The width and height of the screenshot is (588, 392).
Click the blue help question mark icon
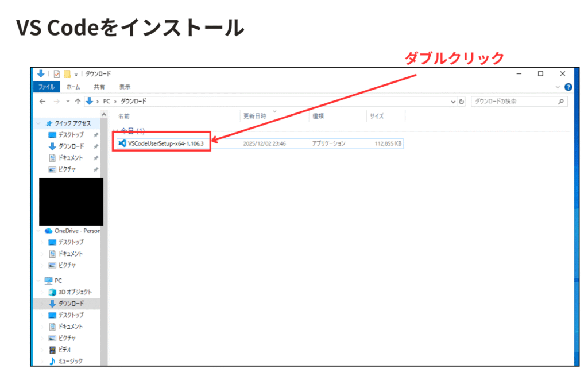click(568, 87)
